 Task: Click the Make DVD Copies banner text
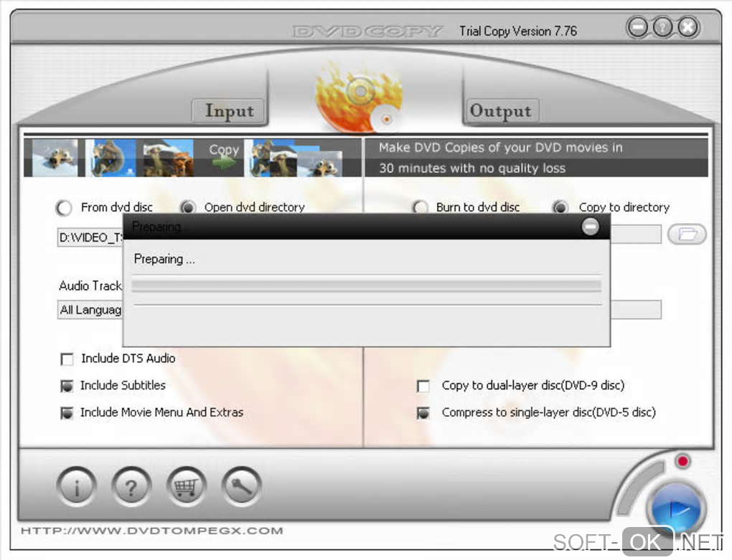pyautogui.click(x=501, y=158)
